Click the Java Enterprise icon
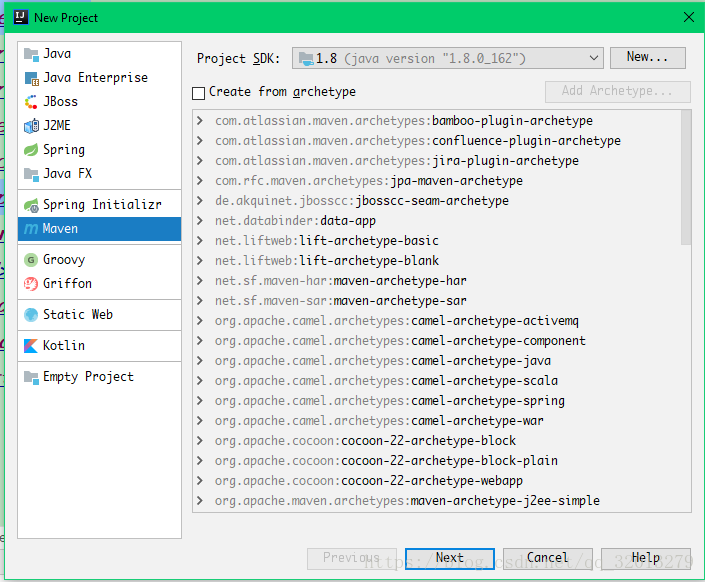This screenshot has width=705, height=582. [x=31, y=78]
